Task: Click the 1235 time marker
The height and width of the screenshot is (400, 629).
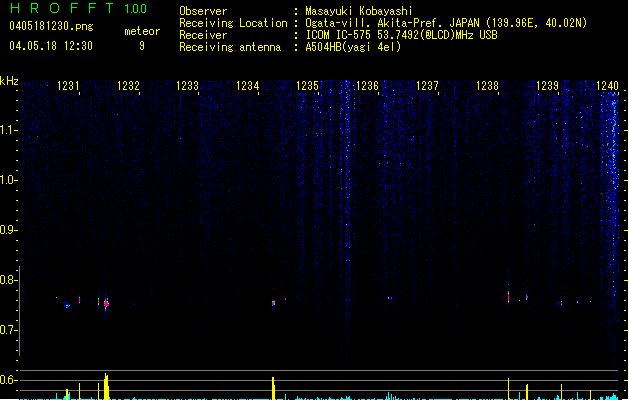Action: coord(307,85)
